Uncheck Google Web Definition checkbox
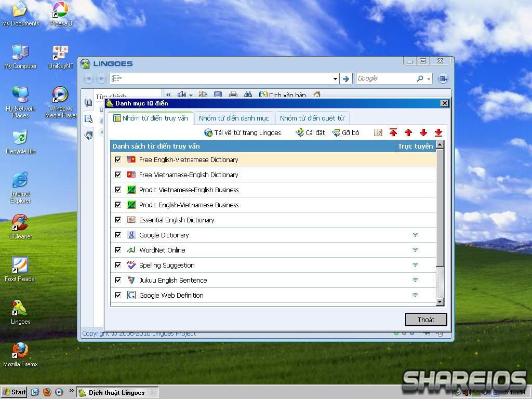Viewport: 532px width, 399px height. tap(118, 295)
